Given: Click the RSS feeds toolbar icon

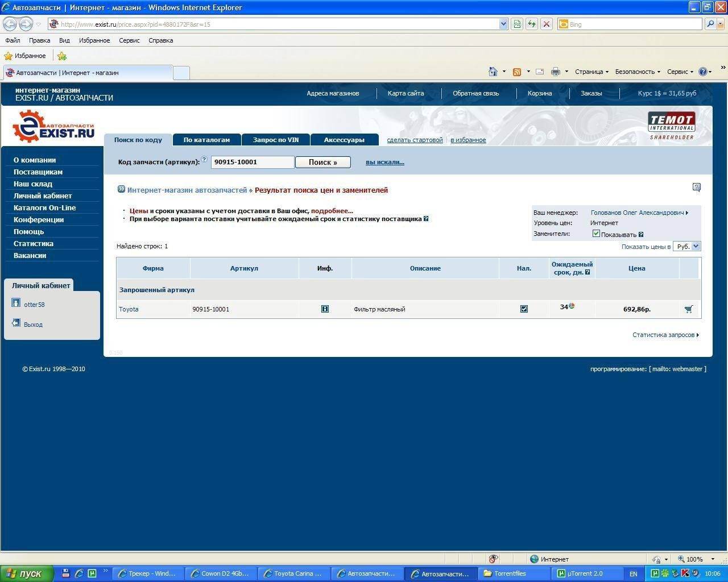Looking at the screenshot, I should coord(517,72).
